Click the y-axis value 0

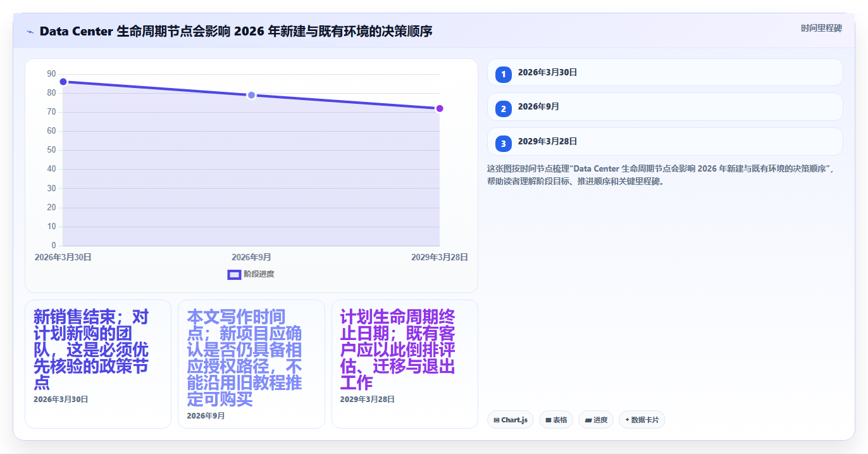(x=53, y=245)
